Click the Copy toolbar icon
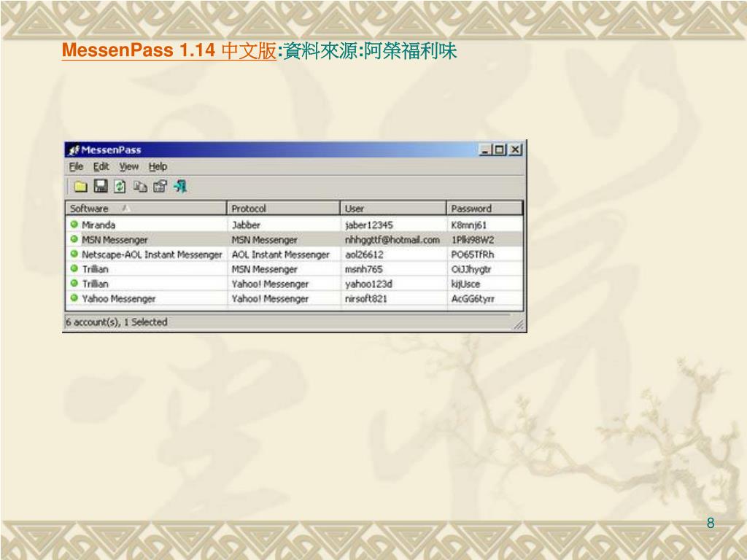This screenshot has height=560, width=747. click(x=140, y=187)
